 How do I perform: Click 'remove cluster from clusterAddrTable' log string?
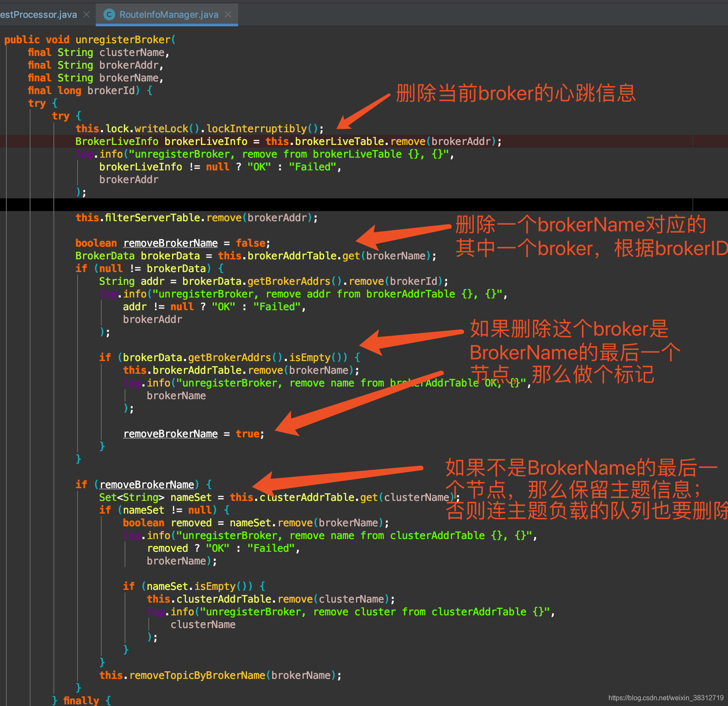click(375, 611)
